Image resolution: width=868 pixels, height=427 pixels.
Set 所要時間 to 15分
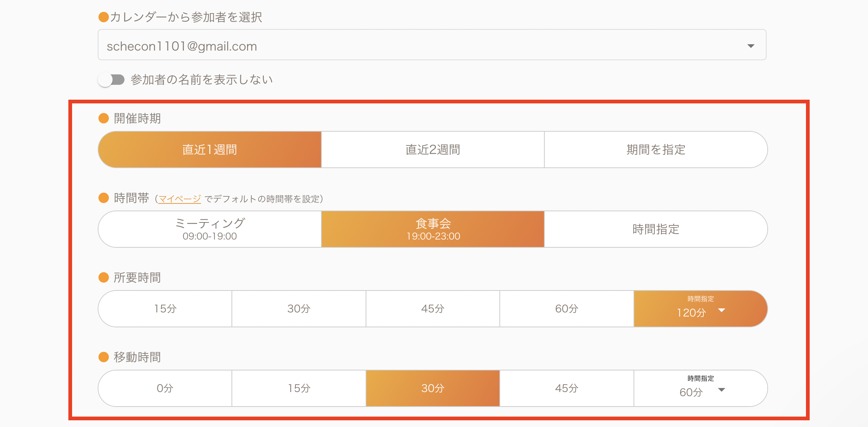click(x=165, y=309)
